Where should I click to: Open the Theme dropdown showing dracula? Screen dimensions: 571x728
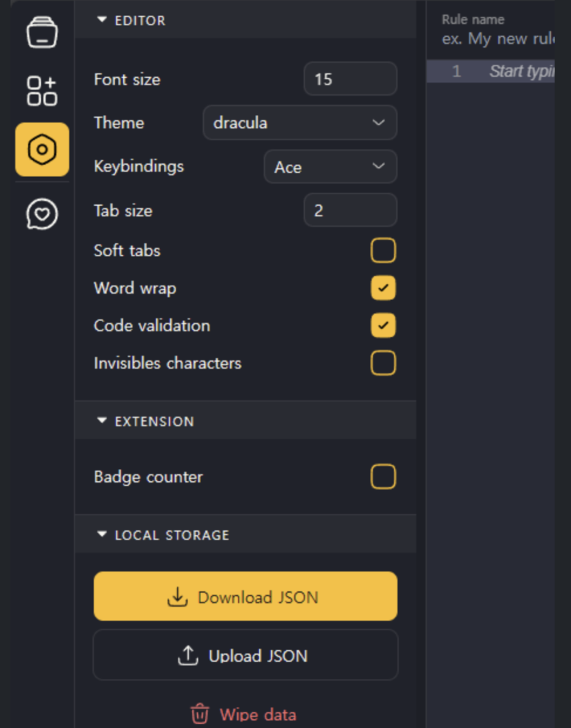(x=300, y=123)
